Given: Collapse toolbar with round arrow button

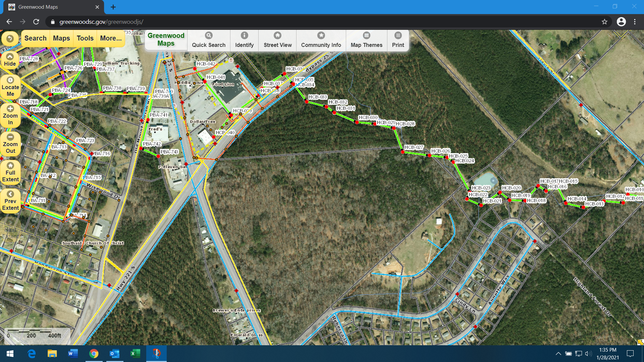Looking at the screenshot, I should point(10,39).
